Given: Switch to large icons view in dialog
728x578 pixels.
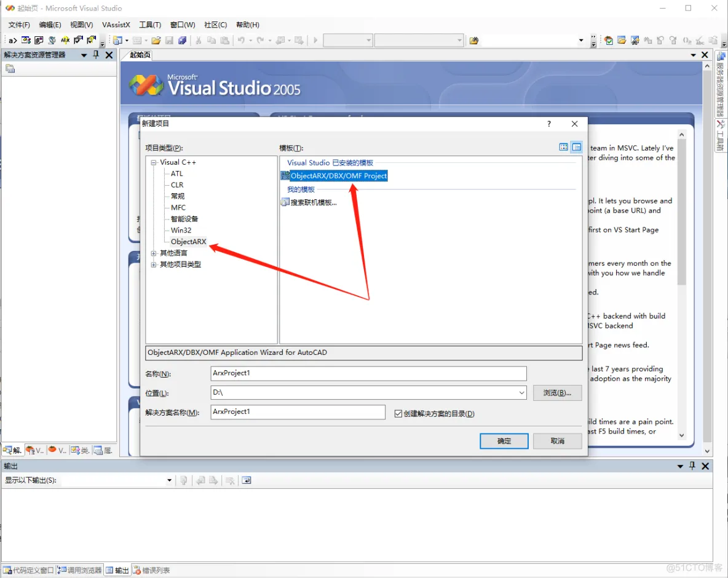Looking at the screenshot, I should coord(564,147).
